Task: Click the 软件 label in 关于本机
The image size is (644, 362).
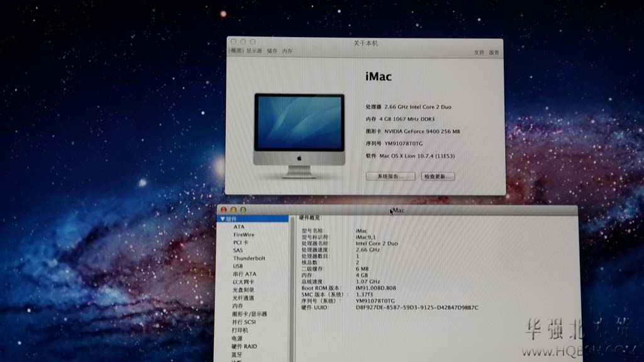Action: click(371, 156)
